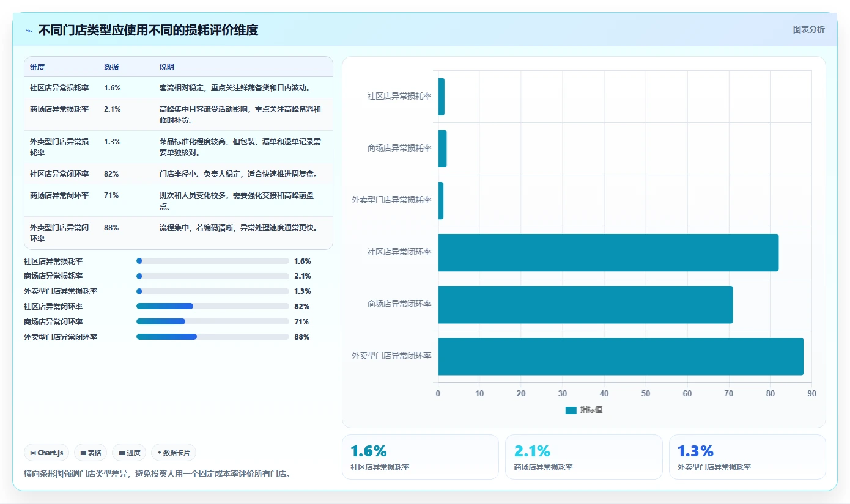Viewport: 850px width, 504px height.
Task: Select the 表格 tag chip
Action: [91, 453]
